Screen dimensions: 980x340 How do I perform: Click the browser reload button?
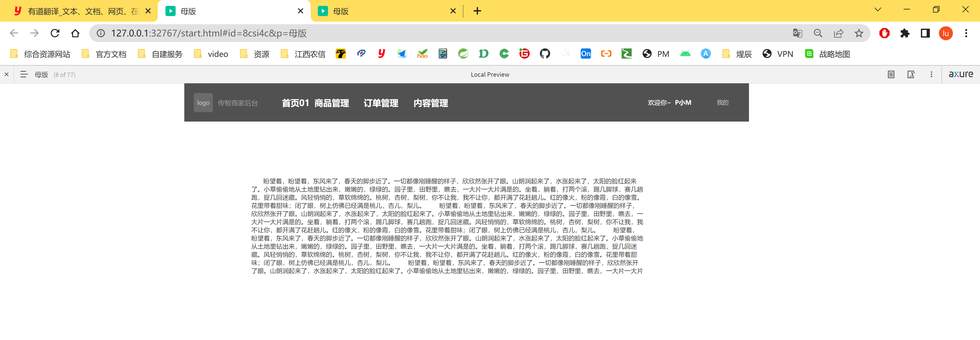(x=55, y=33)
